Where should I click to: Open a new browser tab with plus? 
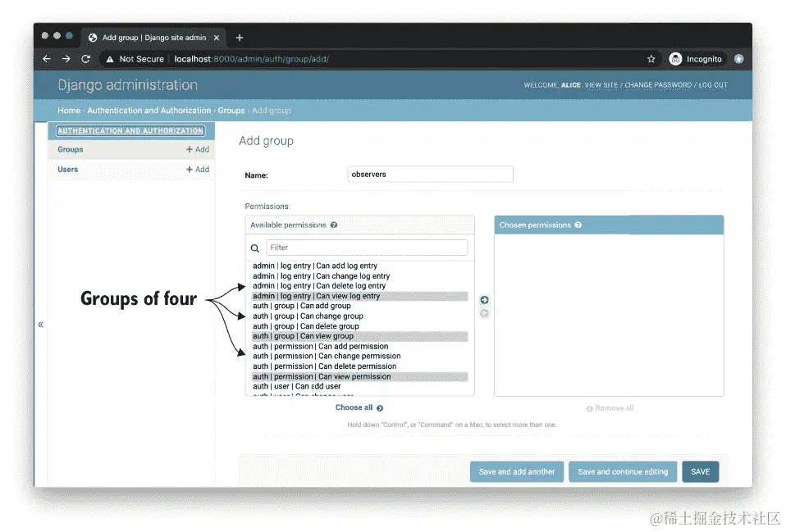pos(240,38)
